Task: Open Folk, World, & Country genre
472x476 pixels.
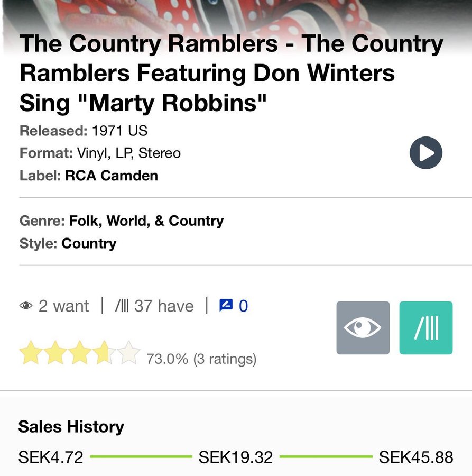Action: (x=146, y=221)
